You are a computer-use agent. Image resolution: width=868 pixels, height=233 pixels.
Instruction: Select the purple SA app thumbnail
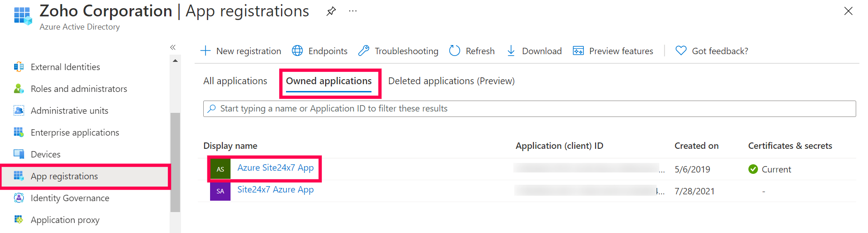[x=220, y=191]
